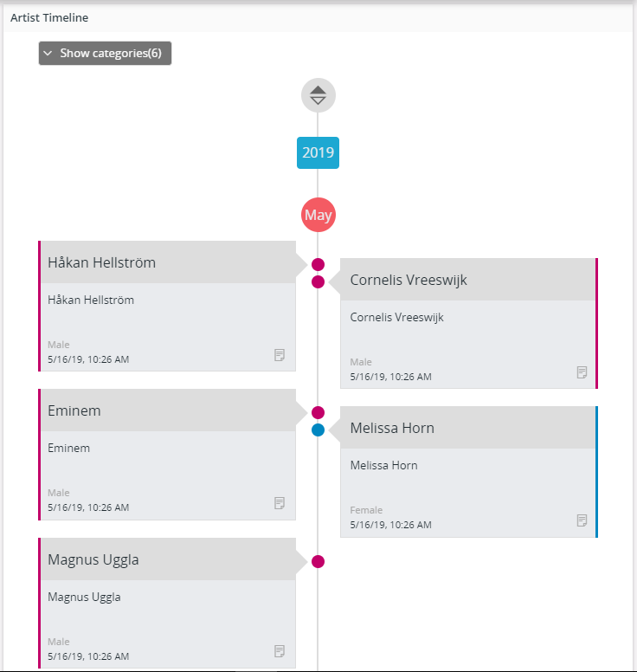Image resolution: width=637 pixels, height=672 pixels.
Task: Toggle timeline sort order arrows icon
Action: pos(318,95)
